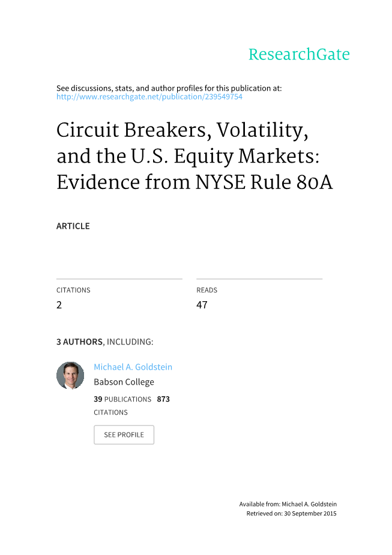Viewport: 392px width, 555px height.
Task: Click the ResearchGate logo
Action: pyautogui.click(x=299, y=55)
